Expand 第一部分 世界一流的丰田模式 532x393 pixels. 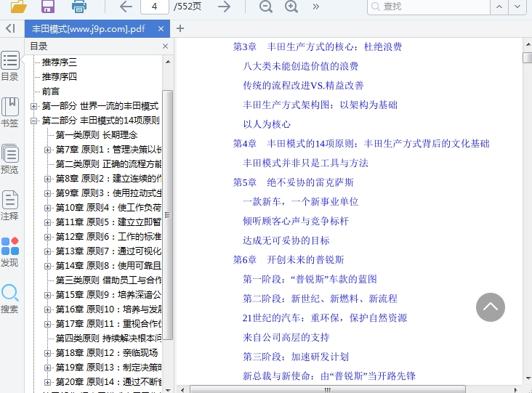(x=33, y=106)
